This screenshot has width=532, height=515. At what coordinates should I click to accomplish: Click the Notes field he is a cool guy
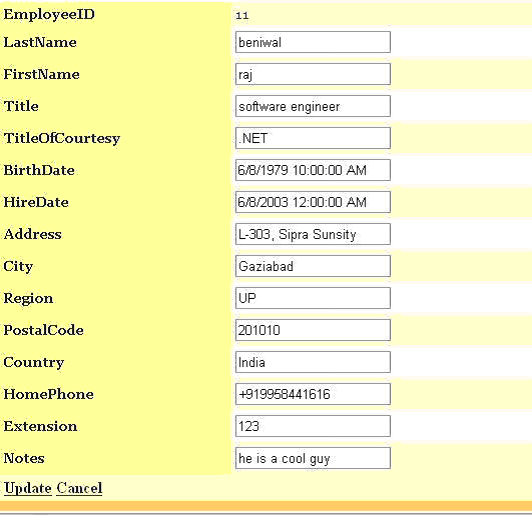point(313,458)
